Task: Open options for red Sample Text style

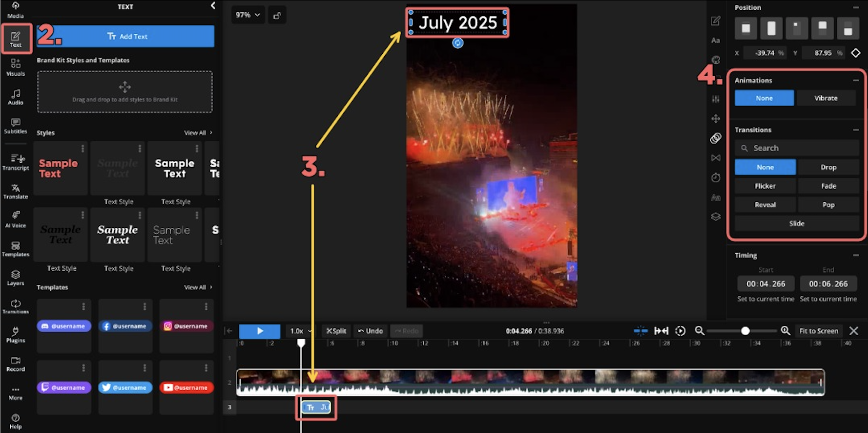Action: pos(83,149)
